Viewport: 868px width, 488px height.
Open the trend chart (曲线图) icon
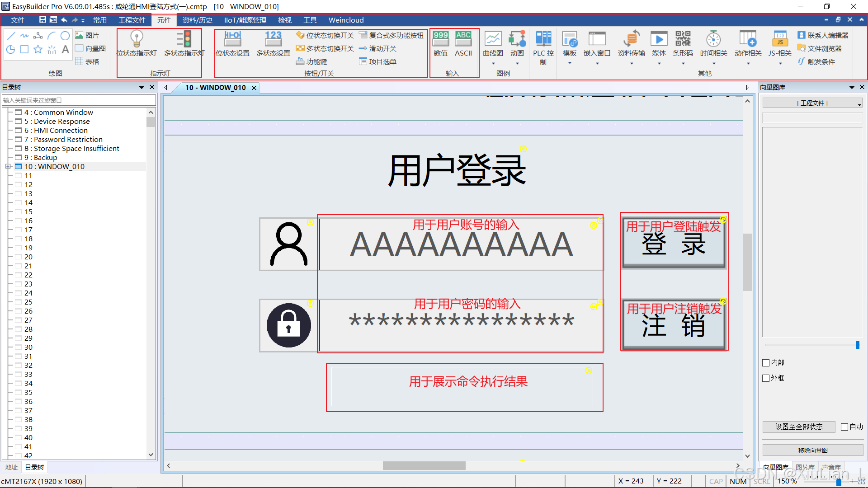(x=493, y=39)
